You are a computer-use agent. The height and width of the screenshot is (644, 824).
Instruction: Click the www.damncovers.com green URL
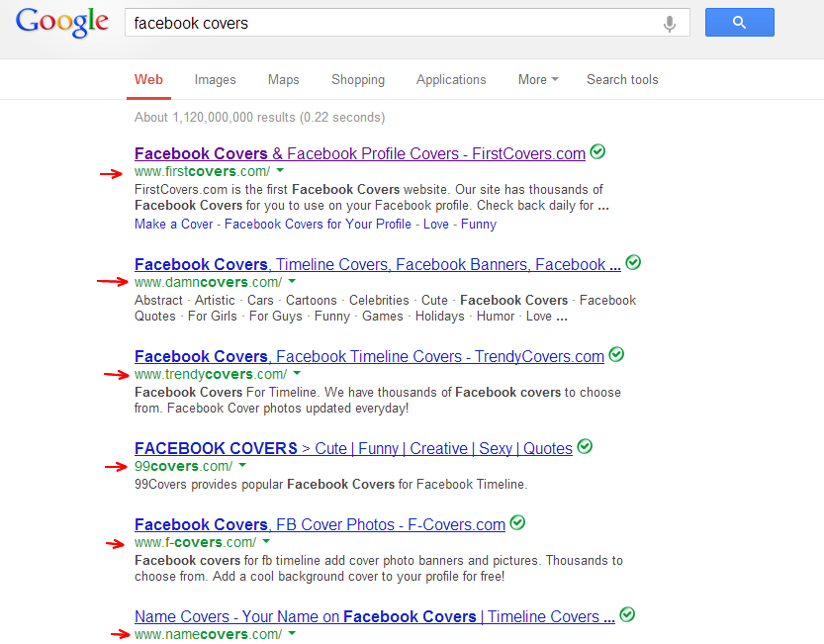[x=208, y=282]
